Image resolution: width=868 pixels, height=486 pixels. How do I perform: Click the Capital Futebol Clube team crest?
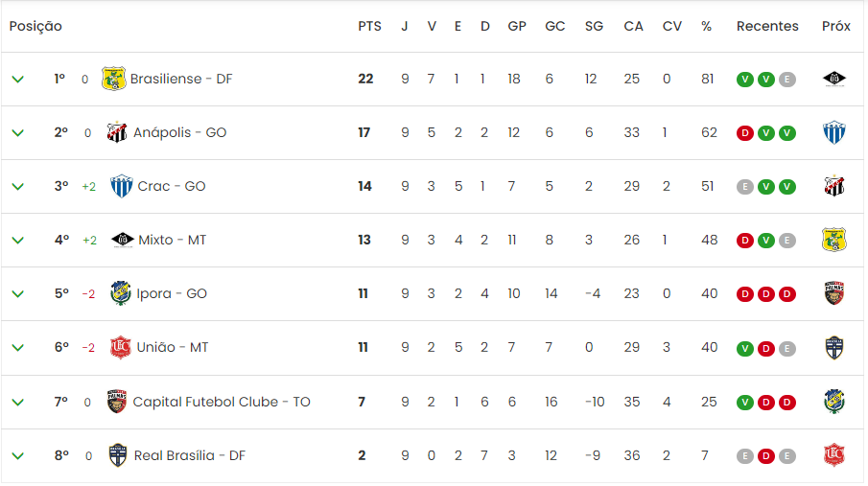coord(117,402)
